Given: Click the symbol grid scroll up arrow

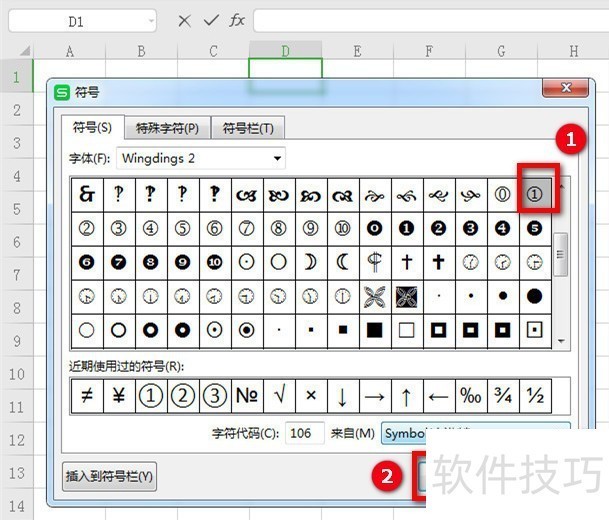Looking at the screenshot, I should click(x=561, y=186).
